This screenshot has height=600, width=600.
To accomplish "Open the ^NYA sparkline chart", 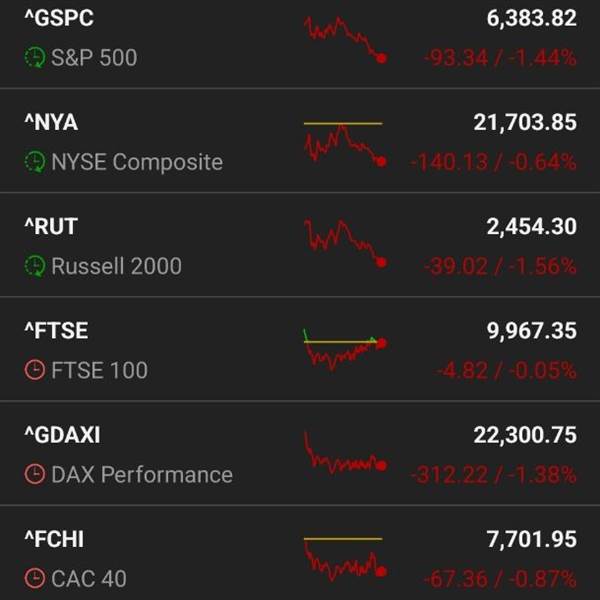I will point(345,143).
